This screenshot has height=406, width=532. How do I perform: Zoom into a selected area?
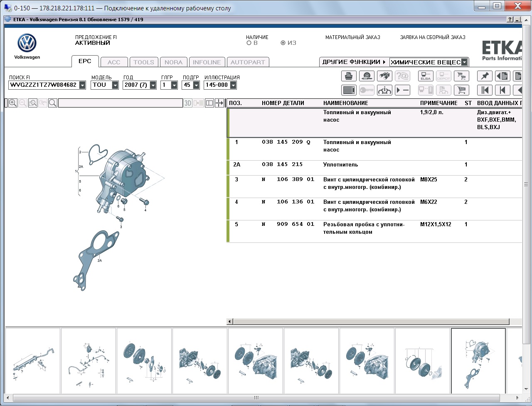click(x=33, y=103)
